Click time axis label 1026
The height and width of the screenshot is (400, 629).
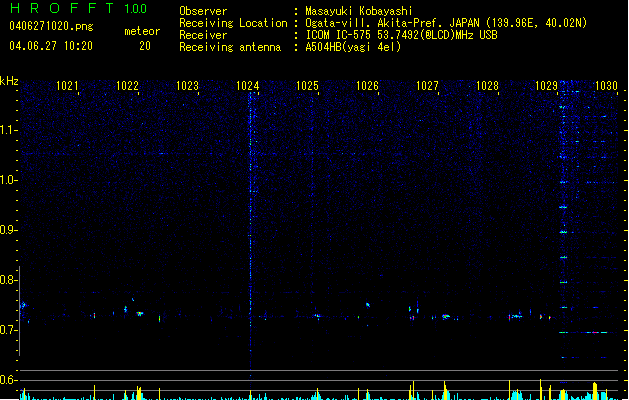[367, 86]
